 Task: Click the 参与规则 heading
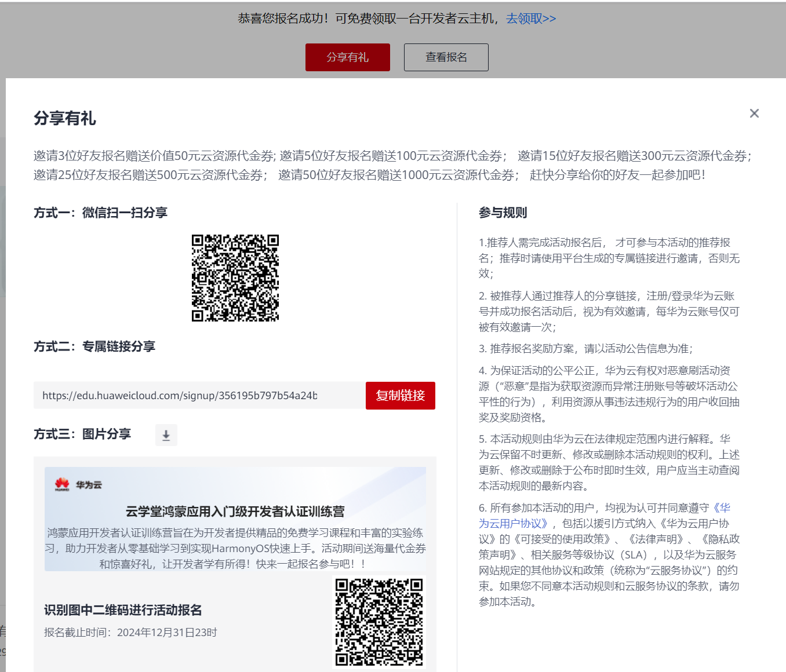pyautogui.click(x=503, y=213)
